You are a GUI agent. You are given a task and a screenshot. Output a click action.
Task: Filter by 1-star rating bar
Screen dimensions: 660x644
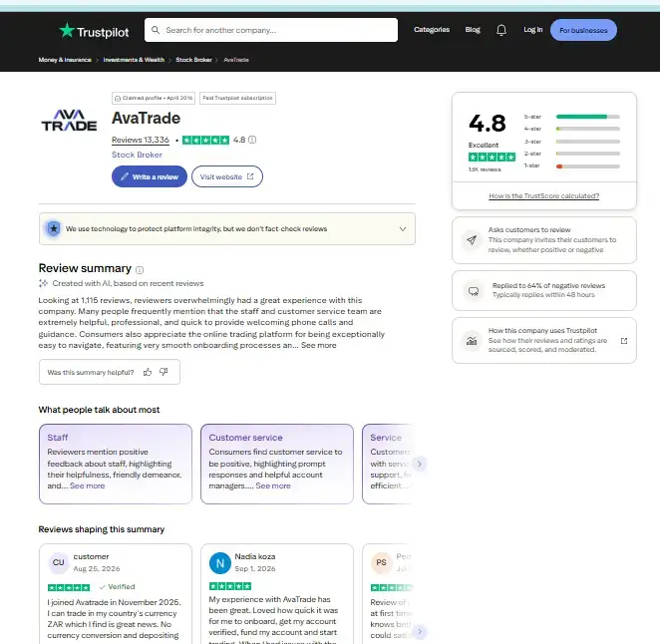pos(571,165)
